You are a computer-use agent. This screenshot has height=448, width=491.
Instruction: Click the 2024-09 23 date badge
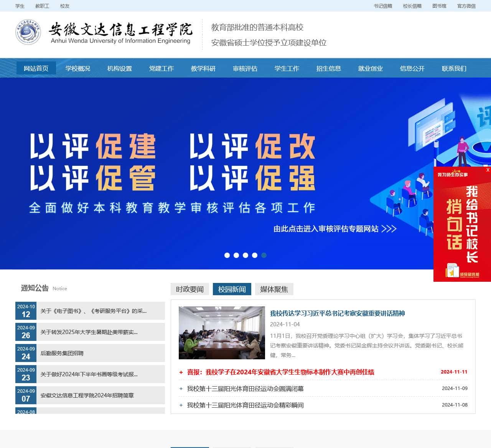click(x=26, y=374)
